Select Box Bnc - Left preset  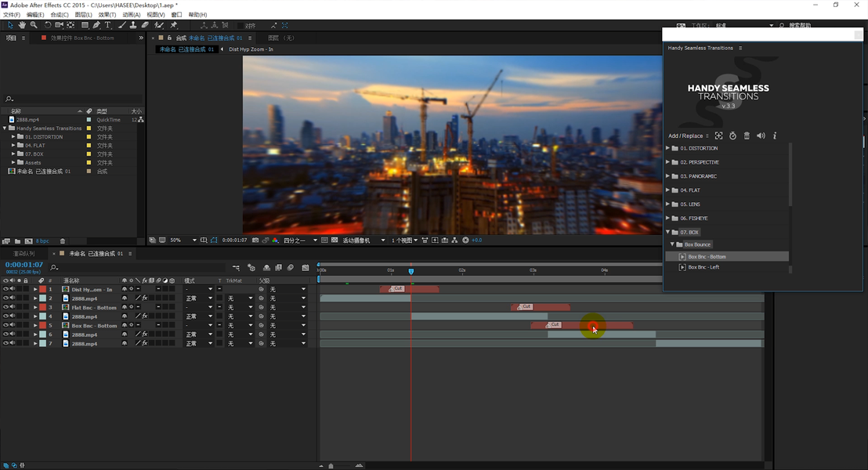[703, 267]
